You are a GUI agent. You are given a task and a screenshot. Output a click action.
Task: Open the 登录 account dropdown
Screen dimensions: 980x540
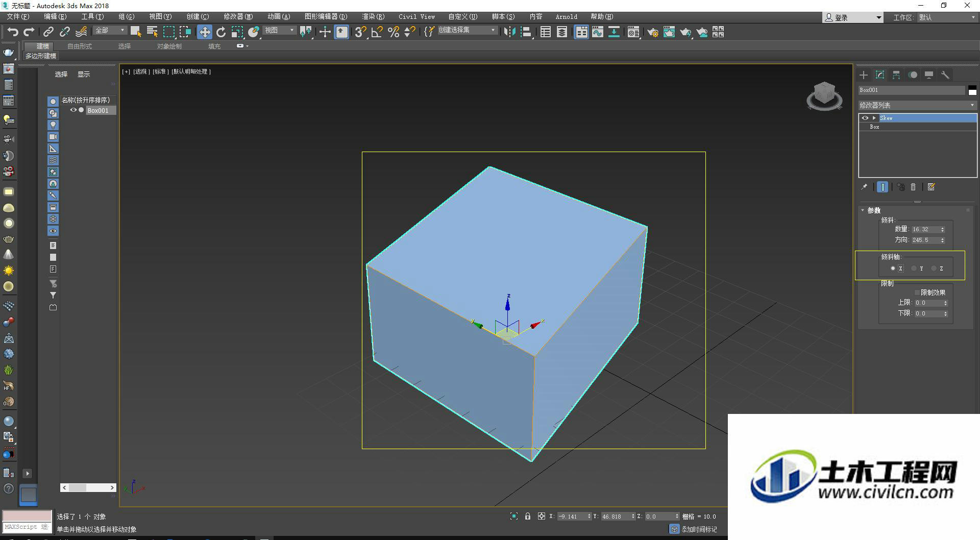click(853, 17)
